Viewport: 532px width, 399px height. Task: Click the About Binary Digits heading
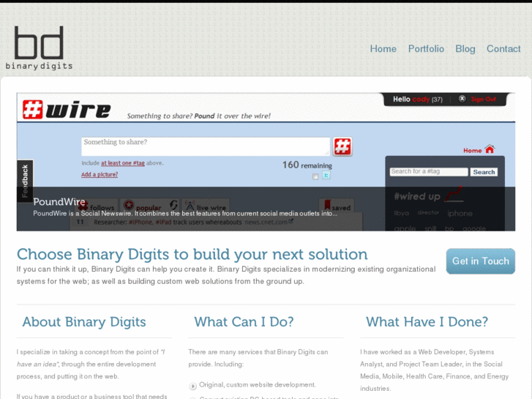pyautogui.click(x=84, y=321)
